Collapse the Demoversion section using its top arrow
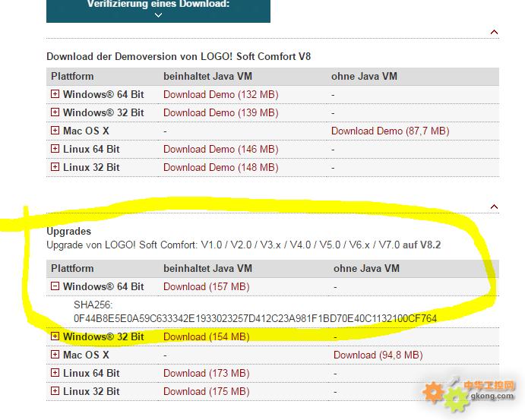 click(494, 32)
